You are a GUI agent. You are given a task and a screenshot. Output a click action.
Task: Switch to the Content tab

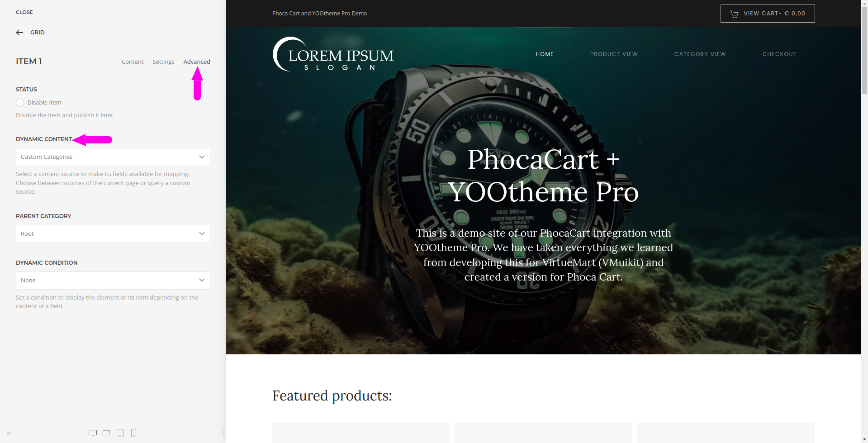click(x=133, y=62)
